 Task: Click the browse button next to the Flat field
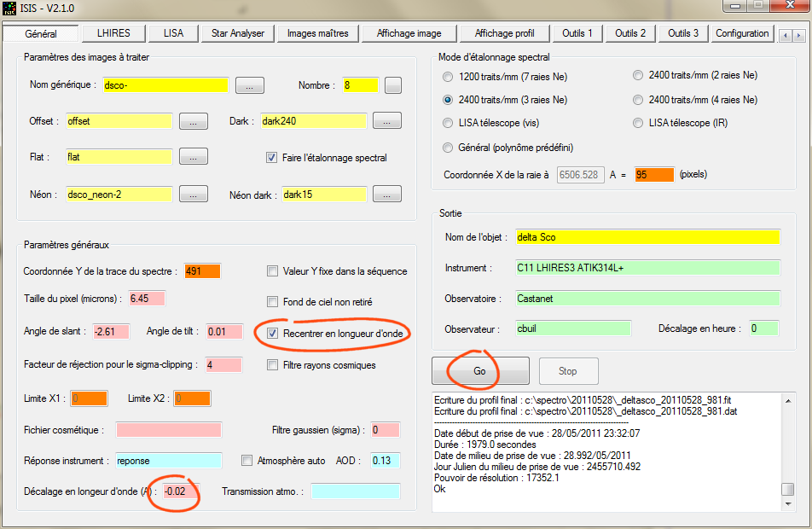[x=194, y=157]
